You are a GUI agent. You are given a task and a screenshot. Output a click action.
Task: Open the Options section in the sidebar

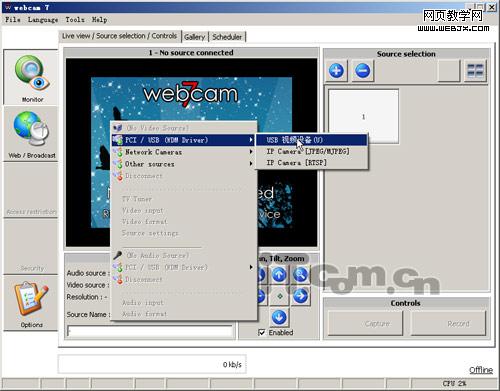click(x=31, y=303)
